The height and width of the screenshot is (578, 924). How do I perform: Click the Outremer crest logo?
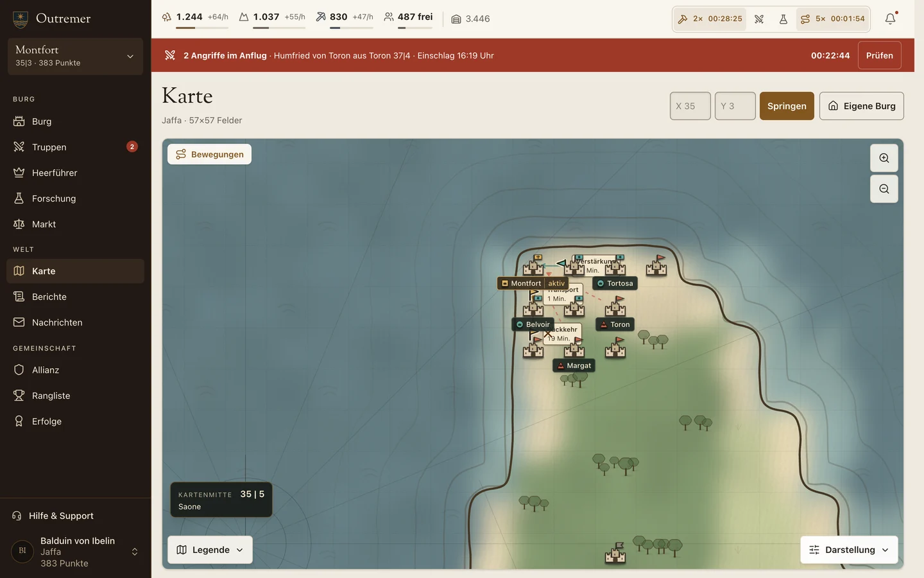coord(21,19)
